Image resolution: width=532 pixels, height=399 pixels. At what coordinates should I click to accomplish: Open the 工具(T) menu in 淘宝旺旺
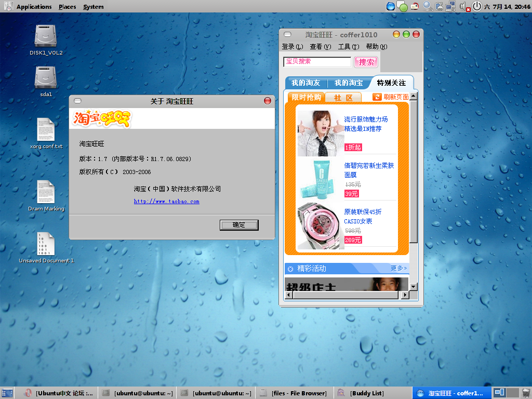349,46
